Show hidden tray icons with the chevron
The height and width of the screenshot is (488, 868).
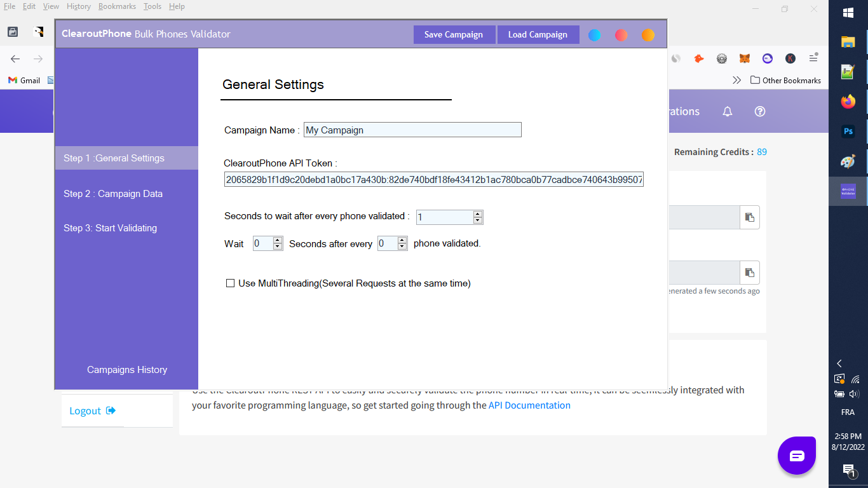839,363
